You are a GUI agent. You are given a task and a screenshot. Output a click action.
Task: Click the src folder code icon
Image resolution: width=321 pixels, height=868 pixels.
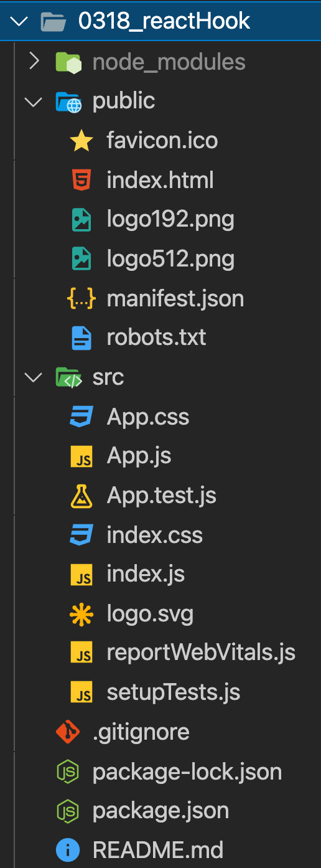tap(68, 378)
